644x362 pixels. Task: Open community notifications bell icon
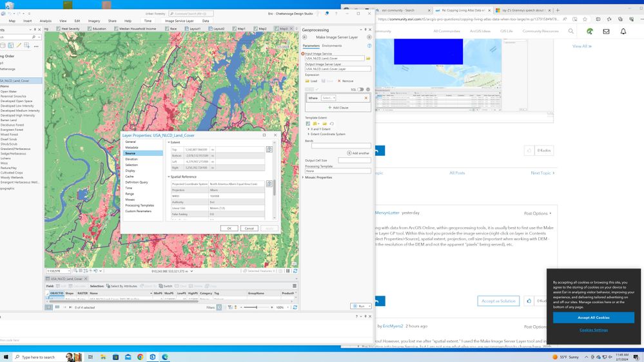pos(623,31)
